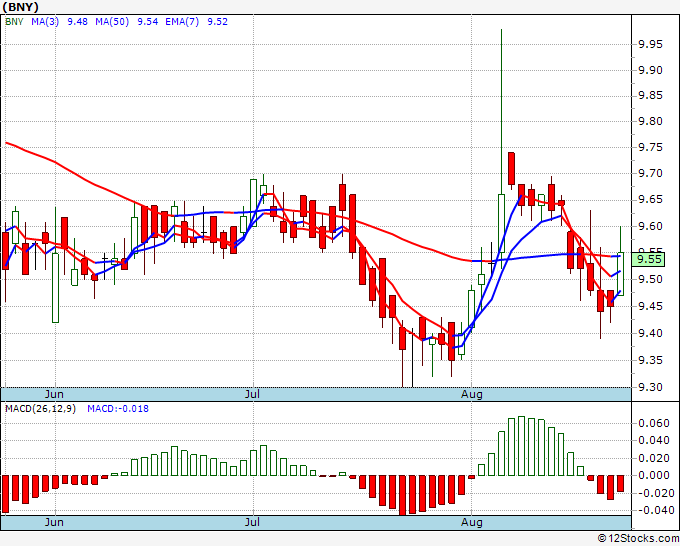Click the MA(3) value 9.48
The width and height of the screenshot is (680, 546).
[x=78, y=21]
